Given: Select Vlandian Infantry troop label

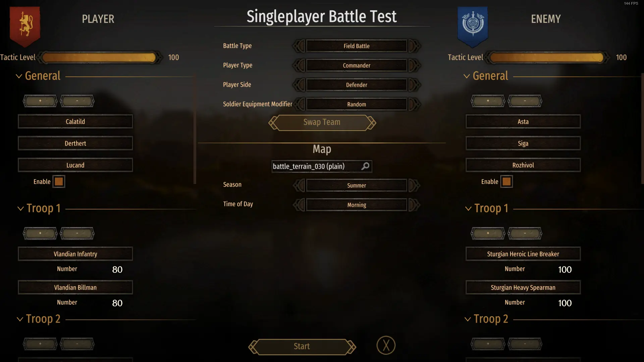Looking at the screenshot, I should click(75, 254).
